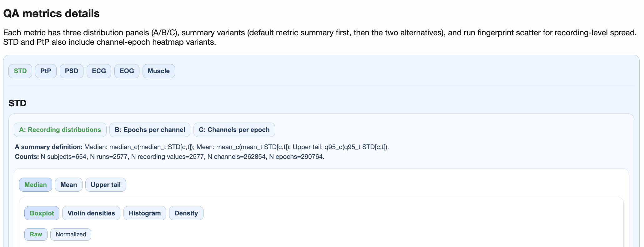Open the Muscle metric tab
The width and height of the screenshot is (644, 247).
[x=158, y=71]
